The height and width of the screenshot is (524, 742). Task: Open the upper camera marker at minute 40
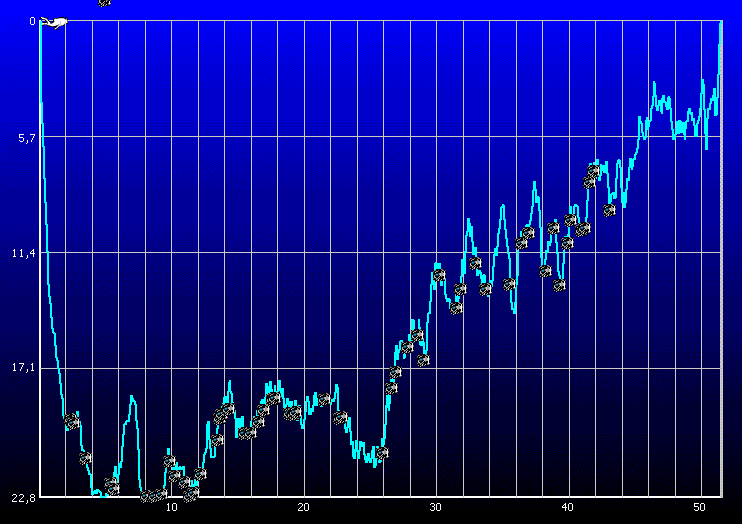(571, 220)
